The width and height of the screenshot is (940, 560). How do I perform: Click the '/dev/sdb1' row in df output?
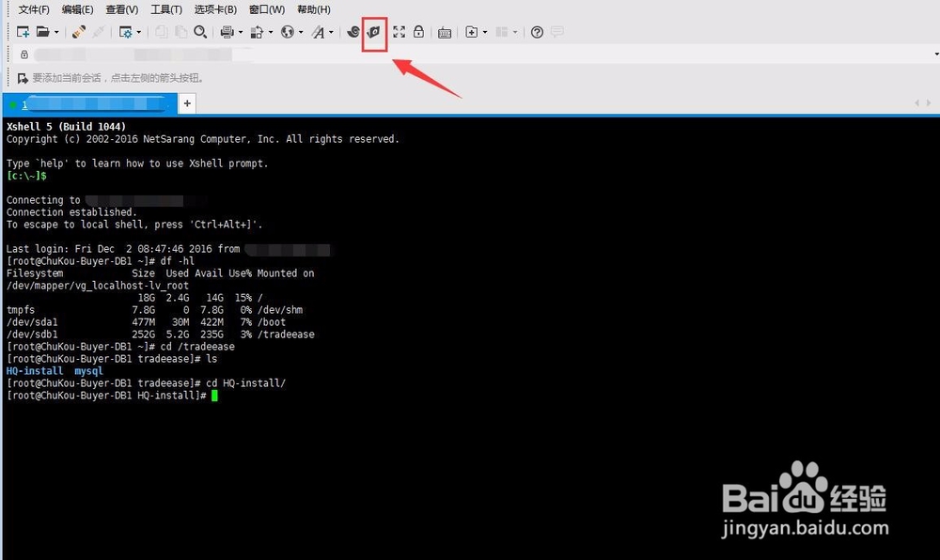[x=160, y=334]
